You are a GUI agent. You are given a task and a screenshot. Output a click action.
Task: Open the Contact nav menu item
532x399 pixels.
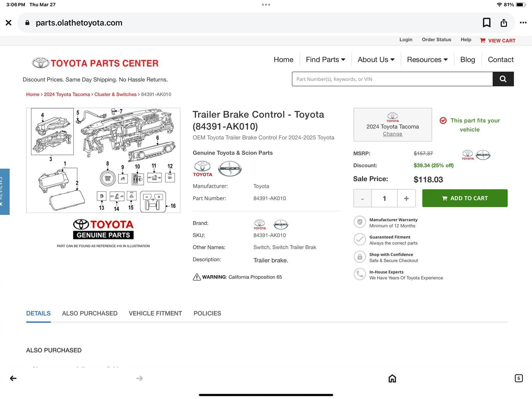[x=501, y=60]
